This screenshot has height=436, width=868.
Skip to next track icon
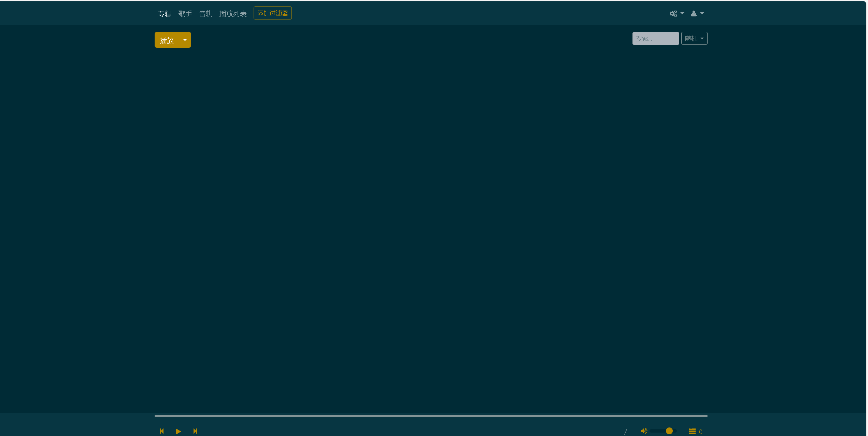coord(195,431)
